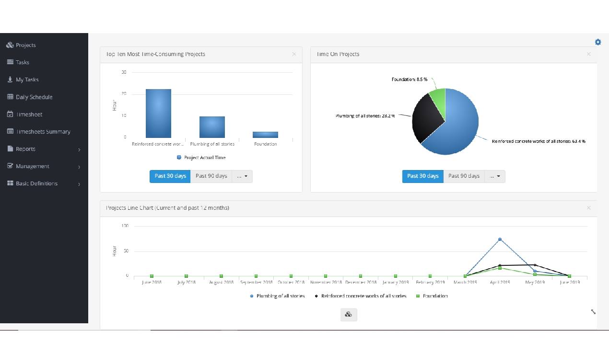
Task: Click the Tasks list icon in the sidebar
Action: coord(10,62)
